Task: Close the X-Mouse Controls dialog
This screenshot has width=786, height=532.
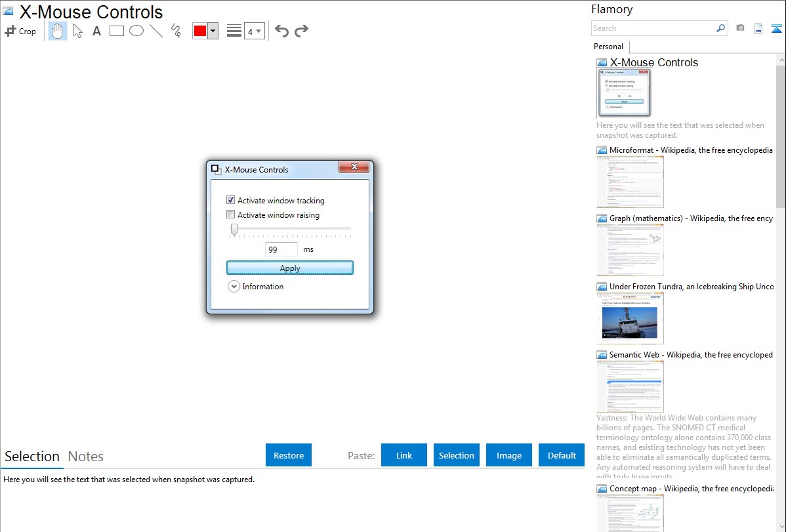Action: pos(354,167)
